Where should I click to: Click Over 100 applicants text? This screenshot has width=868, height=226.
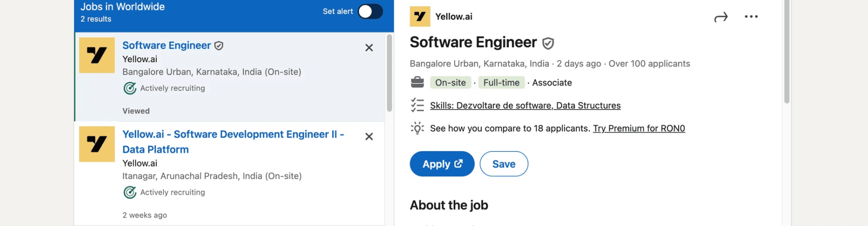[x=649, y=64]
